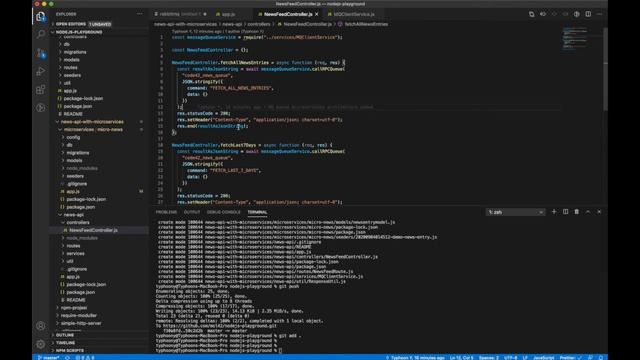The height and width of the screenshot is (360, 640).
Task: Switch to the untitled rabbitmq tab
Action: click(180, 14)
